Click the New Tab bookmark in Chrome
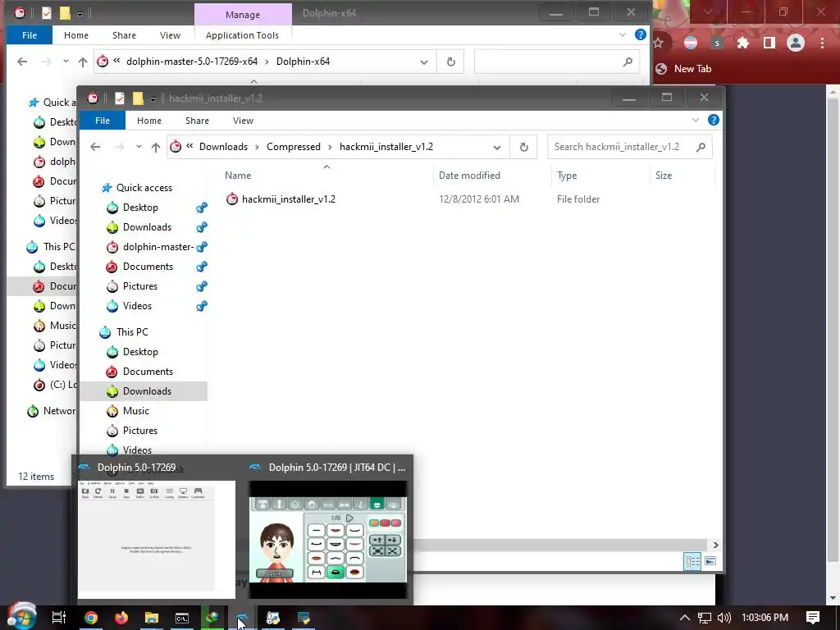840x630 pixels. coord(683,69)
